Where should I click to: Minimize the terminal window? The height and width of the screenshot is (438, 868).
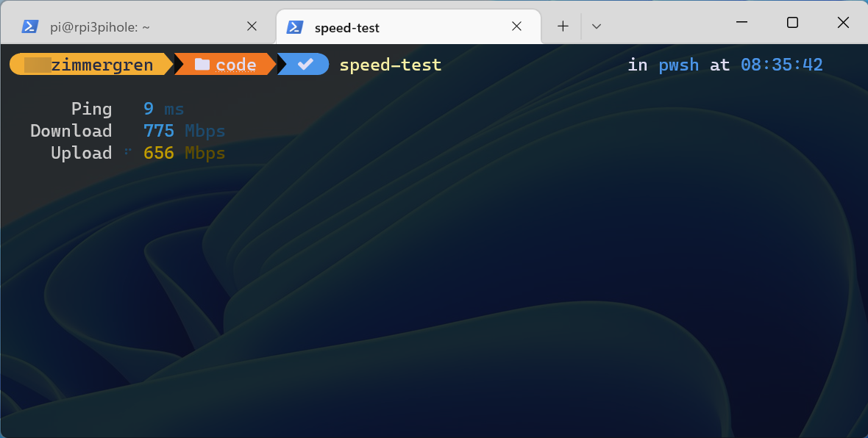741,23
